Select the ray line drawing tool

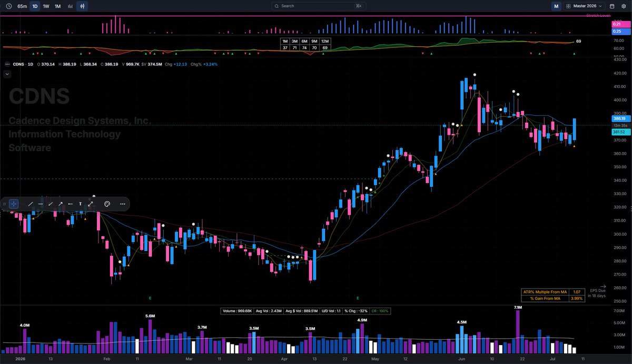[51, 204]
